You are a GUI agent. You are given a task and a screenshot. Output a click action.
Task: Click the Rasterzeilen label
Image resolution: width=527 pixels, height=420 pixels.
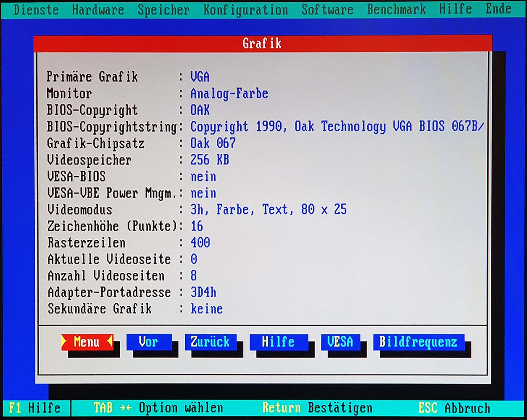click(x=87, y=243)
